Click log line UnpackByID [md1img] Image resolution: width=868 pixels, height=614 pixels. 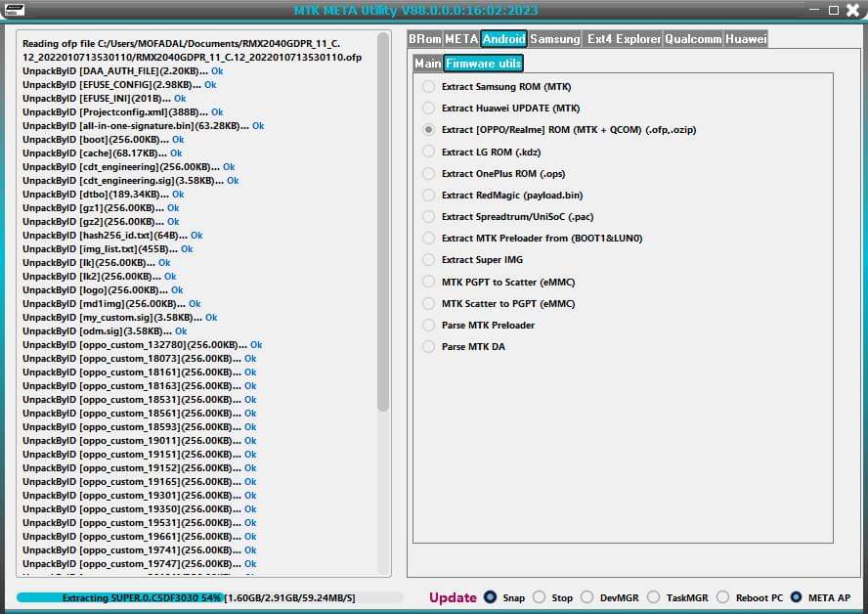click(x=111, y=304)
